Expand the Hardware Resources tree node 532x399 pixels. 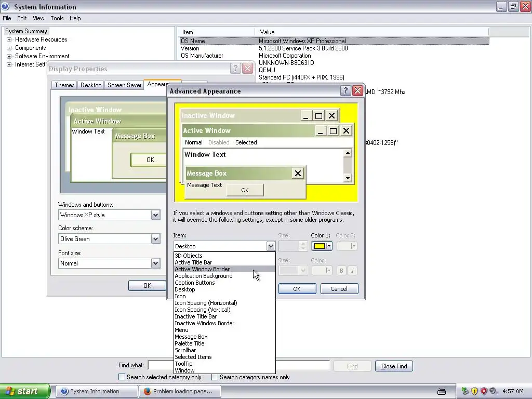[9, 39]
